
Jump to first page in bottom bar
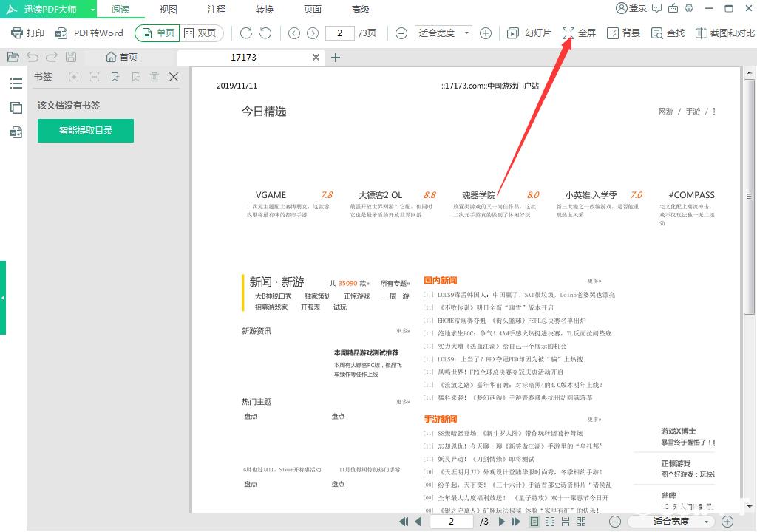(x=404, y=522)
